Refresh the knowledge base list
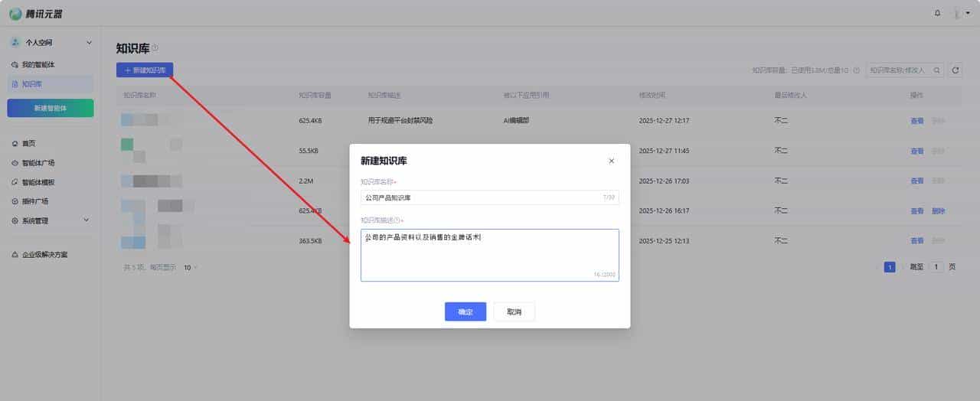The width and height of the screenshot is (980, 401). pyautogui.click(x=955, y=70)
